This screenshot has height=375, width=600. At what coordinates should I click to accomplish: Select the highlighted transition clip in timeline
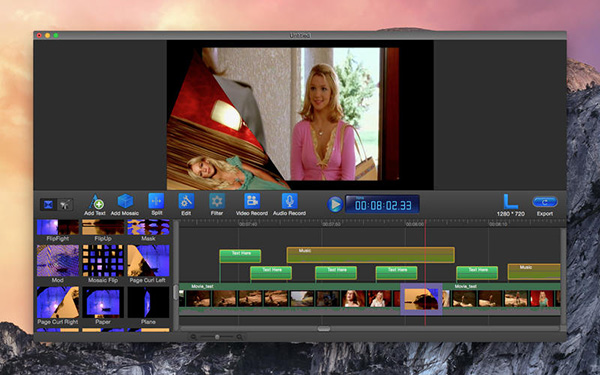[421, 299]
